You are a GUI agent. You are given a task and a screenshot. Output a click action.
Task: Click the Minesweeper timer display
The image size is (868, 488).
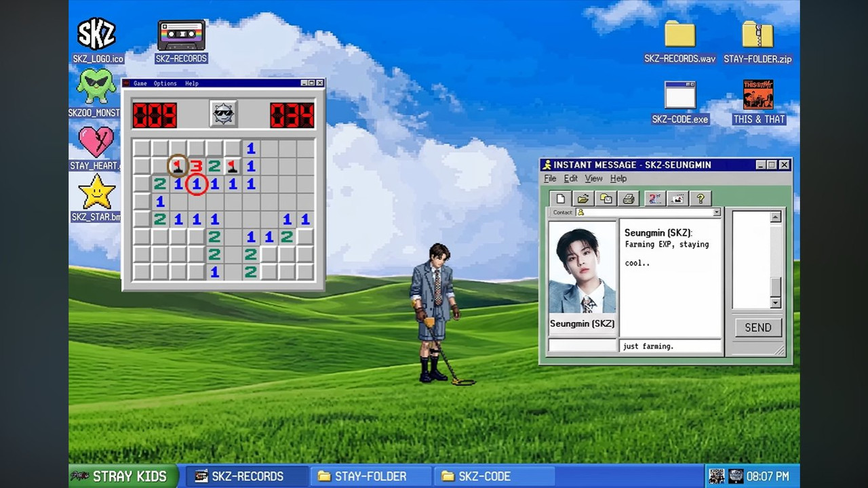click(x=292, y=115)
